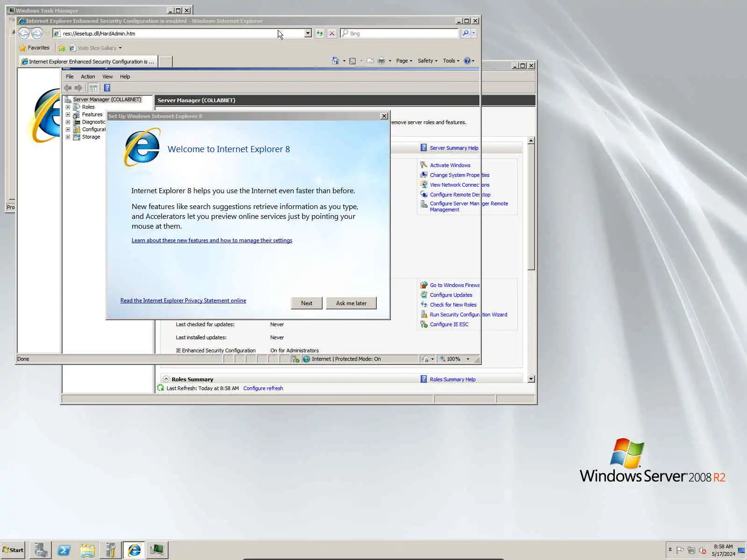Click Server Manager show/hide console tree icon
Viewport: 747px width, 560px height.
(x=93, y=88)
